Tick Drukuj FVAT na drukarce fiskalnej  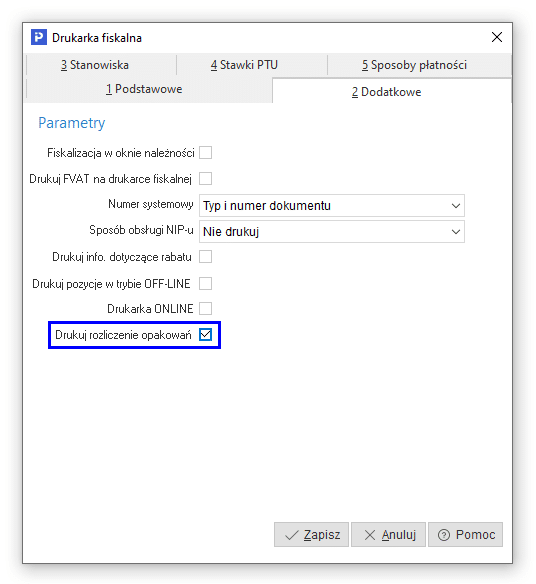(206, 178)
